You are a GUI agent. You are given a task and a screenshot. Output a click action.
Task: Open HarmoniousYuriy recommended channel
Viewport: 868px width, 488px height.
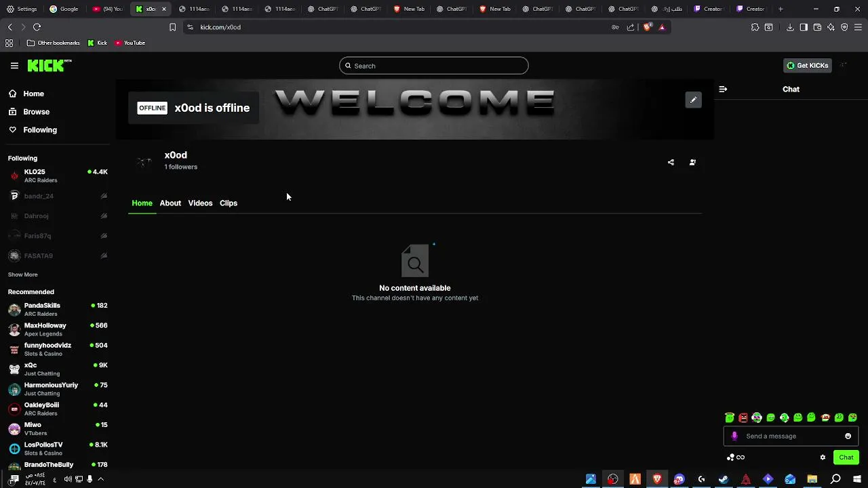[x=58, y=389]
